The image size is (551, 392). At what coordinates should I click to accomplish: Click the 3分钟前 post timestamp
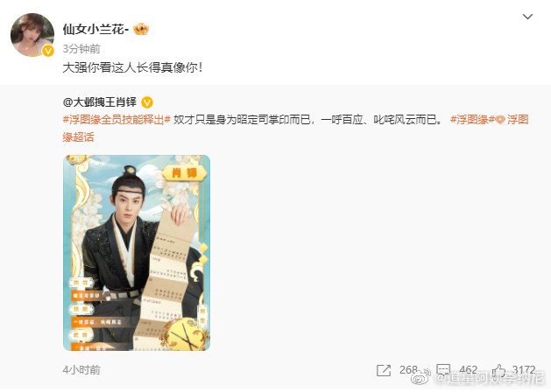point(81,48)
